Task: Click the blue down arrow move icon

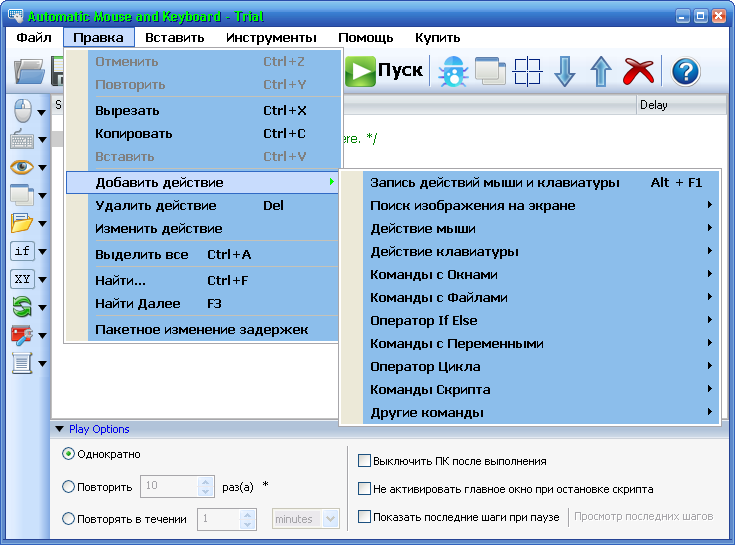Action: [564, 71]
